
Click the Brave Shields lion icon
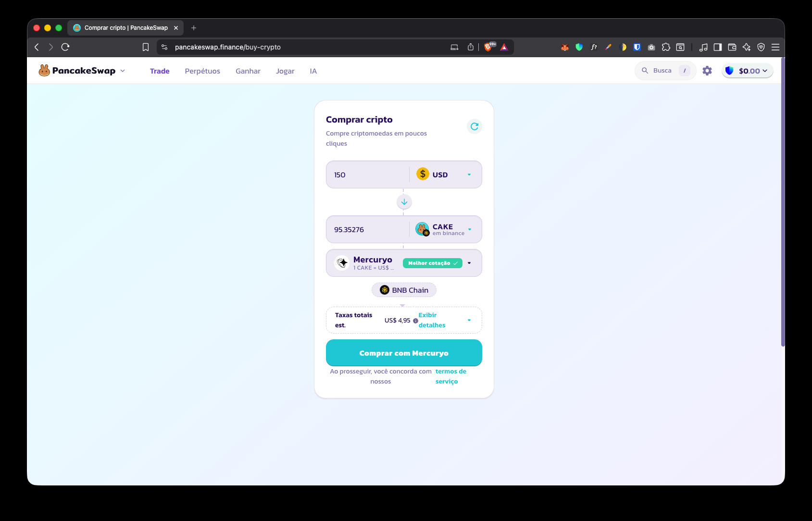pos(488,47)
